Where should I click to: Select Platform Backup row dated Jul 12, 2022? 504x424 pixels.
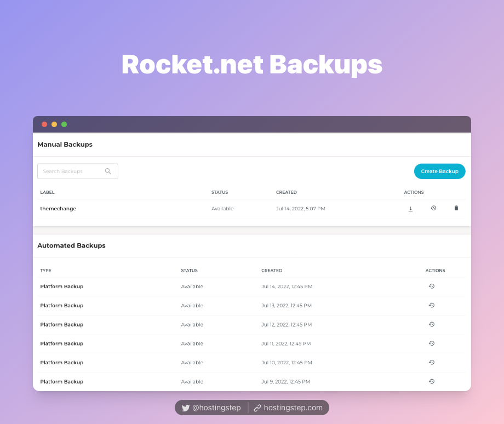tap(251, 324)
